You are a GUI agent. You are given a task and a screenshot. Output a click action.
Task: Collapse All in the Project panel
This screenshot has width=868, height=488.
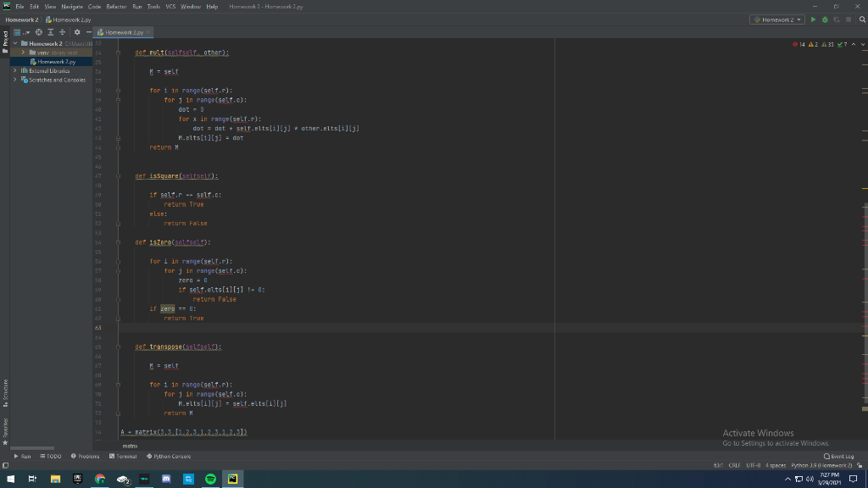62,31
